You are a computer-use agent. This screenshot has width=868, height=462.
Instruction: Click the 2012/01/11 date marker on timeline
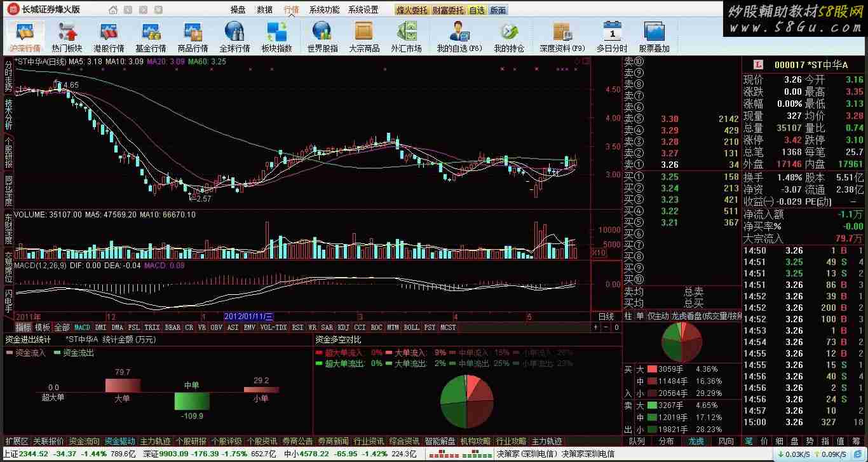pyautogui.click(x=248, y=316)
